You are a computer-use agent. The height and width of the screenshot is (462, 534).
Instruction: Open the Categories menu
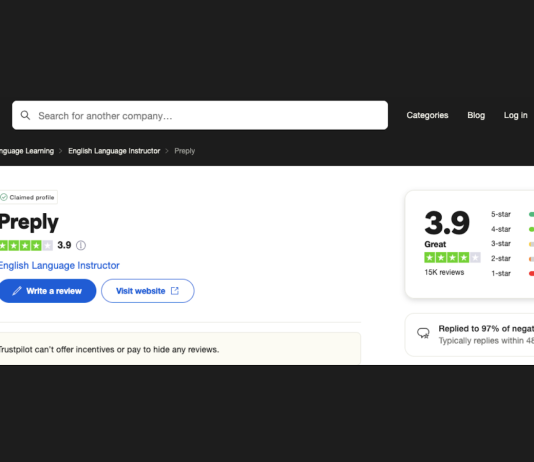click(x=427, y=115)
